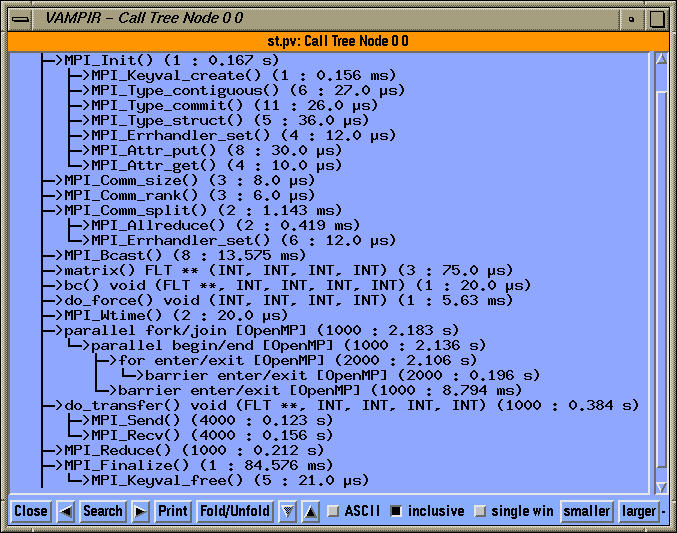Viewport: 677px width, 533px height.
Task: Click the scrollbar up arrow
Action: click(661, 60)
